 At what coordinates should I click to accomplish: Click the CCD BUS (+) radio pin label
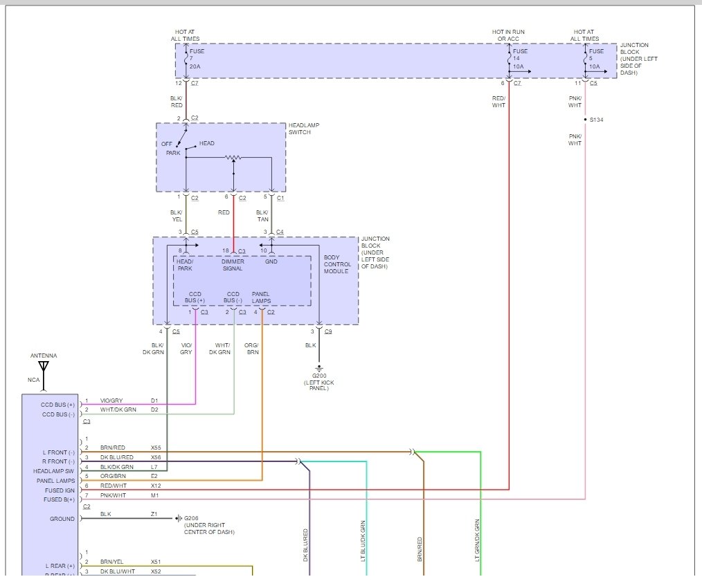tap(58, 404)
